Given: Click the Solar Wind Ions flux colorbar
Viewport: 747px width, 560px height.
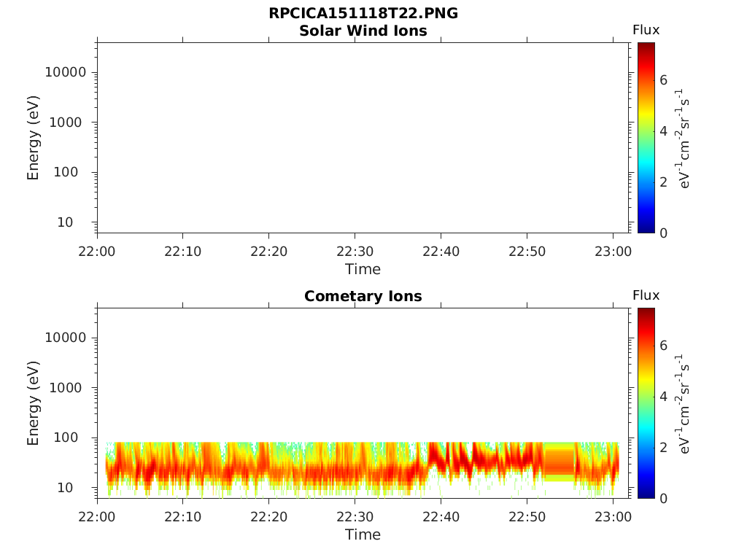Looking at the screenshot, I should [646, 138].
